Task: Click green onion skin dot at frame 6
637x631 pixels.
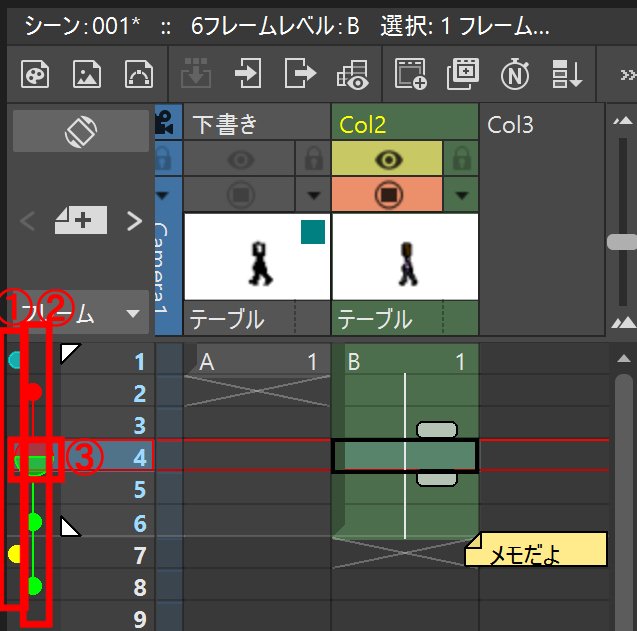Action: (35, 521)
